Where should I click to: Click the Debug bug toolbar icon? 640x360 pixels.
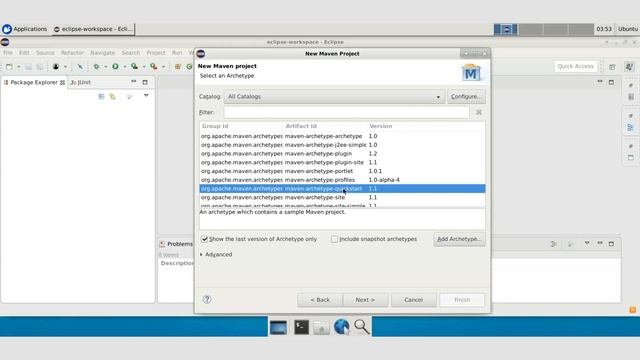(x=96, y=67)
